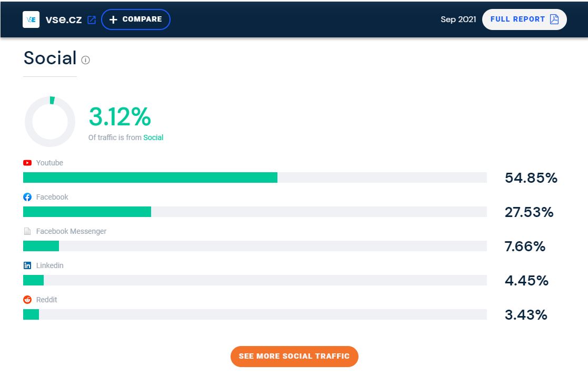Image resolution: width=588 pixels, height=385 pixels.
Task: Select the Facebook Messenger label
Action: tap(71, 231)
